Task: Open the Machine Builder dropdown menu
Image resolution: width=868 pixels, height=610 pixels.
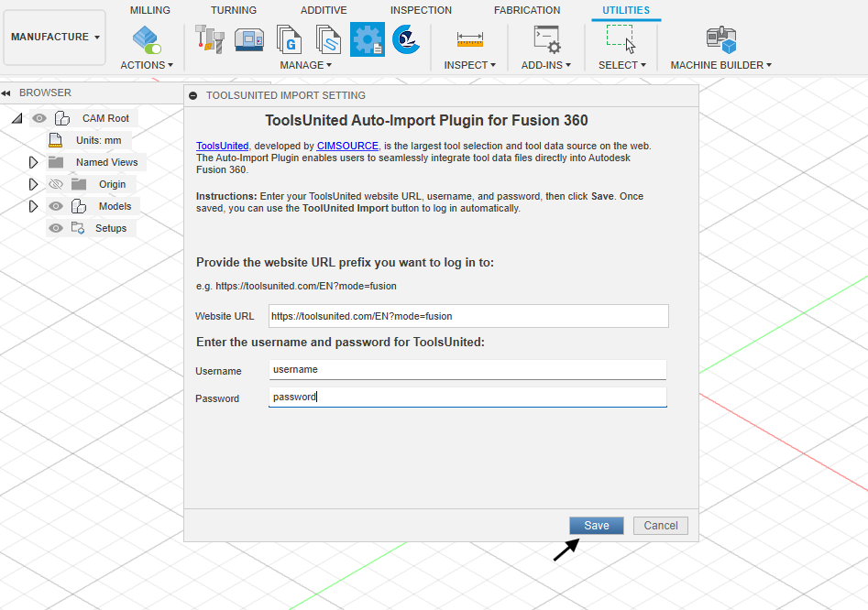Action: [x=720, y=65]
